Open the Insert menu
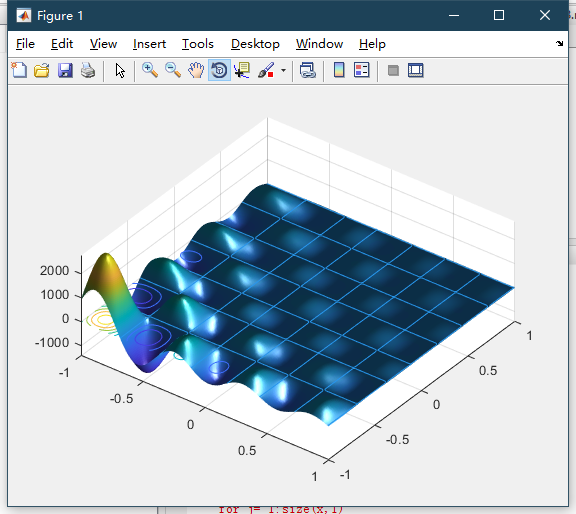The height and width of the screenshot is (514, 576). [x=150, y=44]
